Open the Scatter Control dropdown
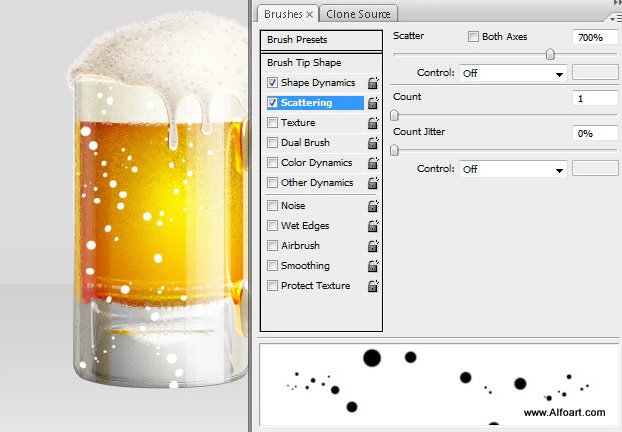Image resolution: width=622 pixels, height=432 pixels. (513, 73)
